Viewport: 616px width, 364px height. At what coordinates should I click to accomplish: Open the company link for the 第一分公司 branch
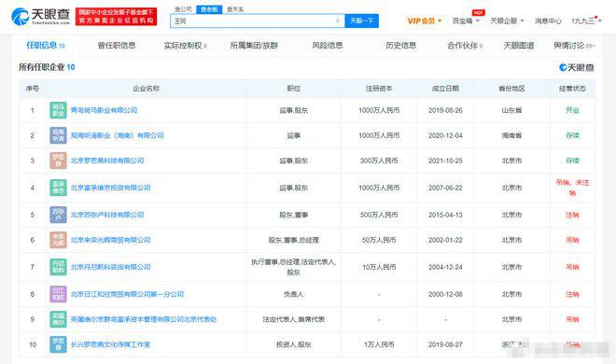click(127, 294)
